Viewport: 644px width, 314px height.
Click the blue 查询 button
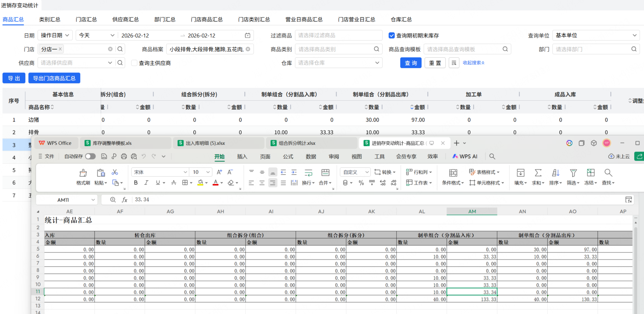click(x=410, y=63)
